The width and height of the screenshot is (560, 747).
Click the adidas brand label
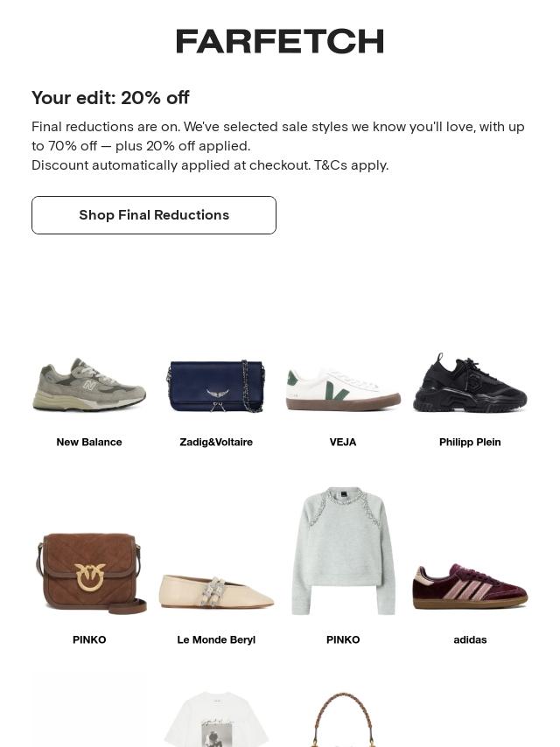pyautogui.click(x=470, y=640)
